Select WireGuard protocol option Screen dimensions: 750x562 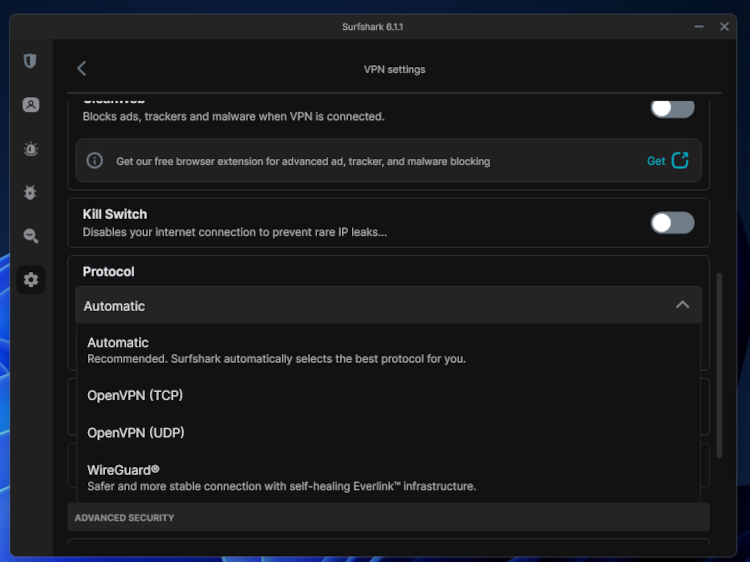(x=388, y=477)
